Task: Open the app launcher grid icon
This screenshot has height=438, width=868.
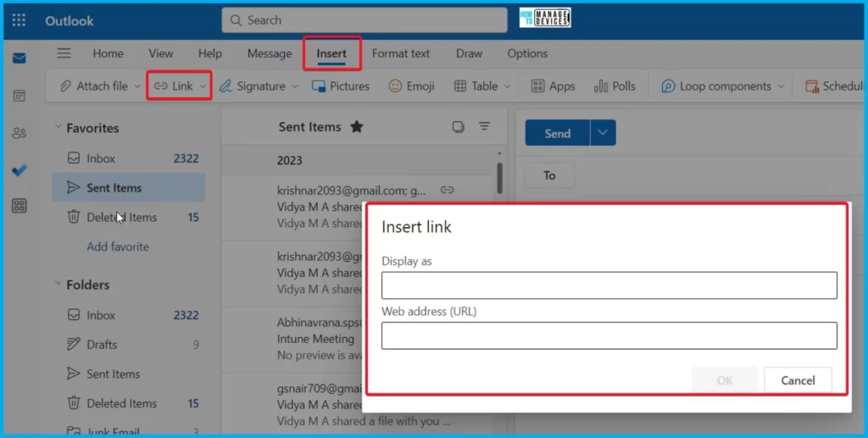Action: [x=19, y=20]
